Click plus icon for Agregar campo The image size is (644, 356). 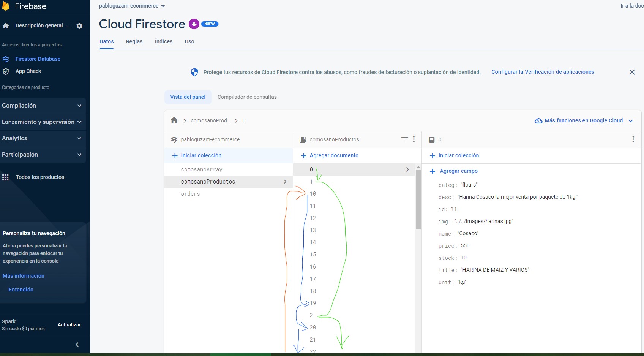click(x=432, y=171)
